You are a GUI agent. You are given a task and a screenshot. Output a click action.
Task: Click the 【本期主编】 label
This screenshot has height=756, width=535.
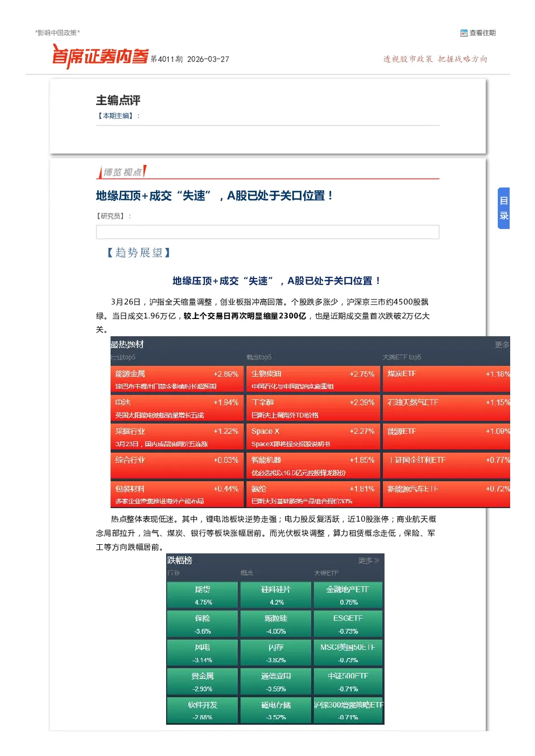[115, 116]
